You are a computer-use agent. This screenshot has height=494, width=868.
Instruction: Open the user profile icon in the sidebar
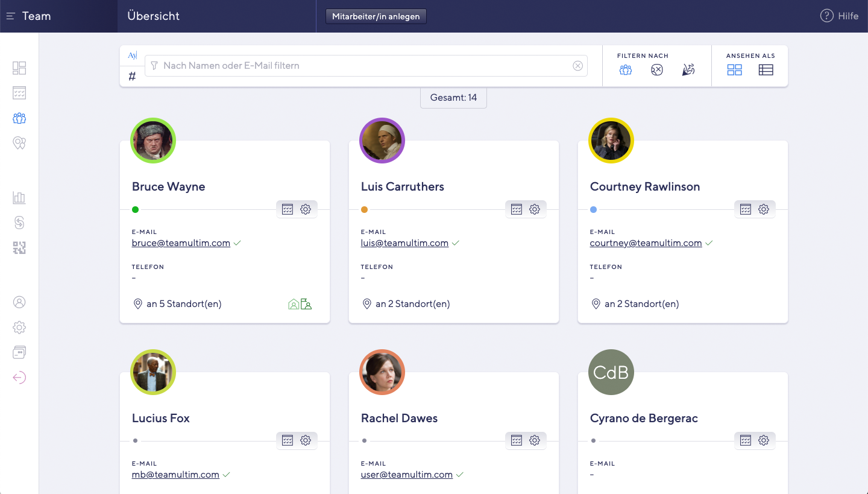coord(19,302)
